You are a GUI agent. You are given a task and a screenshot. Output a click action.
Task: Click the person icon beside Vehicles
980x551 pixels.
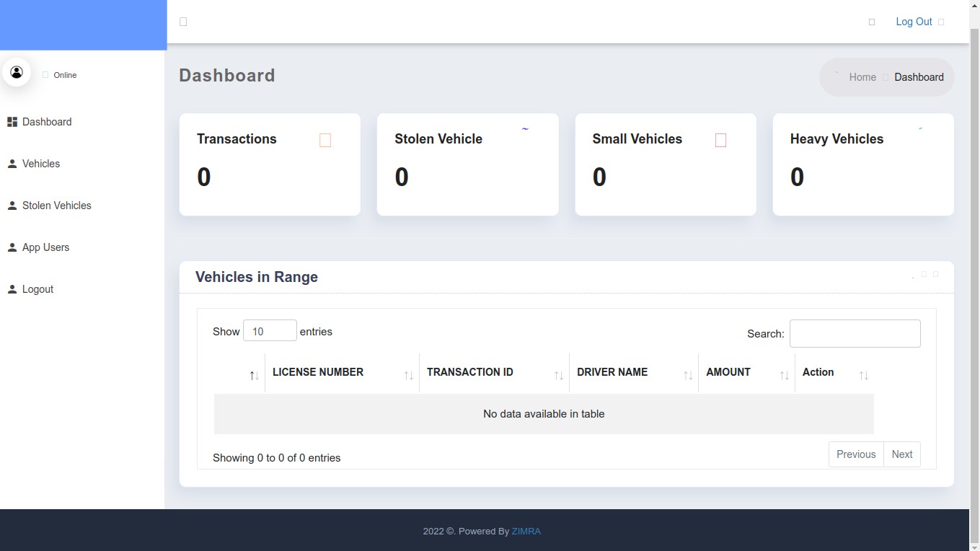click(12, 164)
